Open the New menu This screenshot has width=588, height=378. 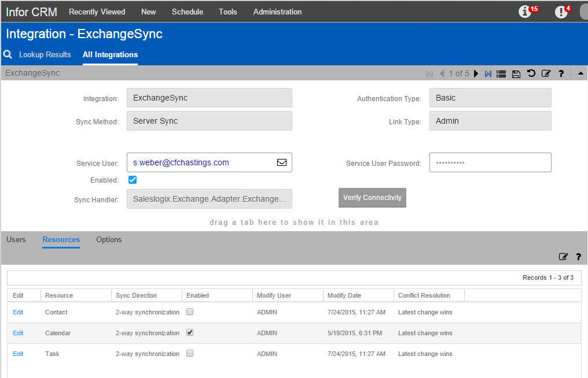(149, 12)
